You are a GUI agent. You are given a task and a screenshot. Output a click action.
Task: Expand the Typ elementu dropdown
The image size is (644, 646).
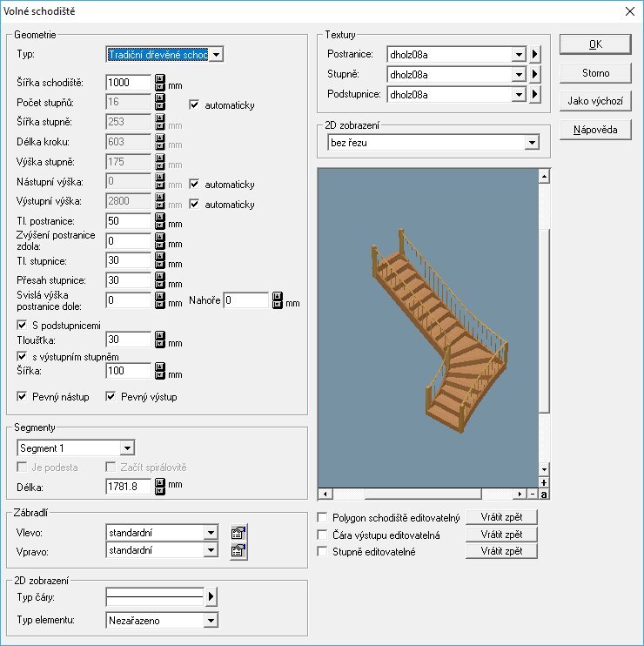[210, 621]
